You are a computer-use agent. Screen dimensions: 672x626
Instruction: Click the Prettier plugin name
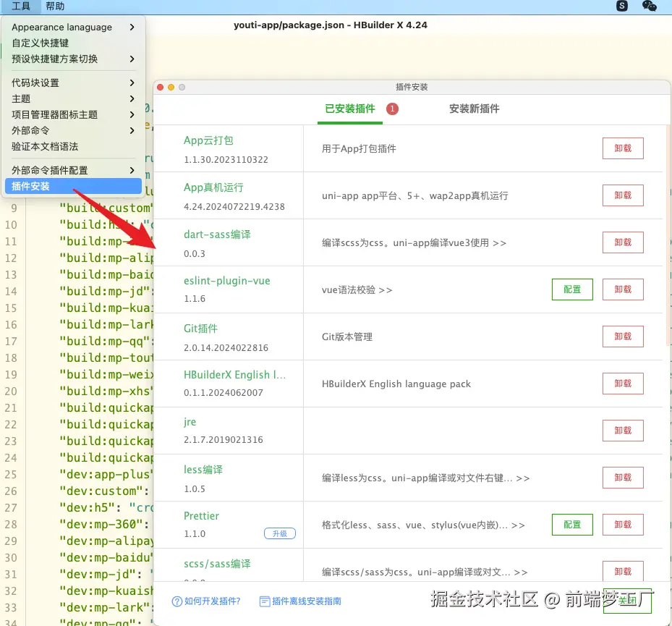tap(201, 516)
